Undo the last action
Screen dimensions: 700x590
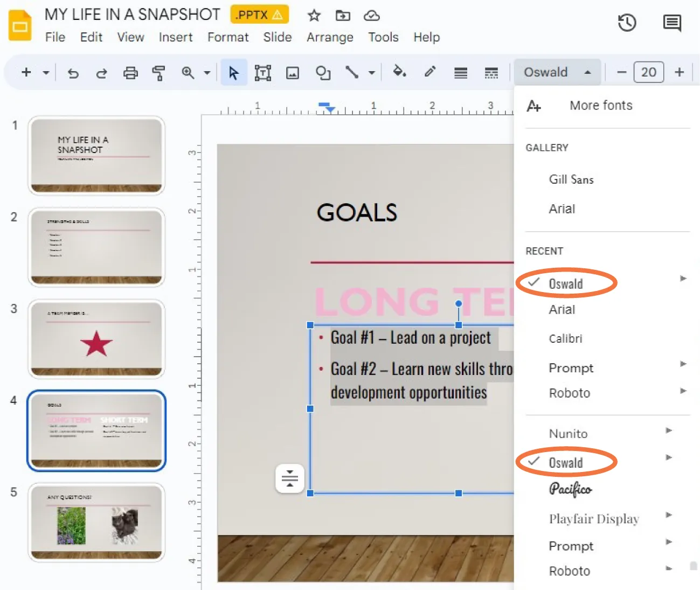(x=73, y=72)
